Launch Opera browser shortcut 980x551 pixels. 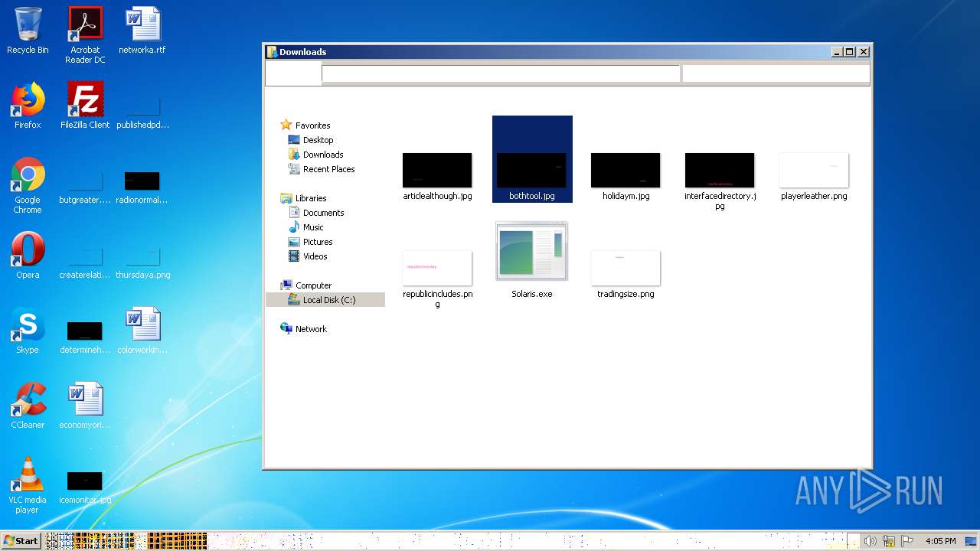tap(28, 256)
